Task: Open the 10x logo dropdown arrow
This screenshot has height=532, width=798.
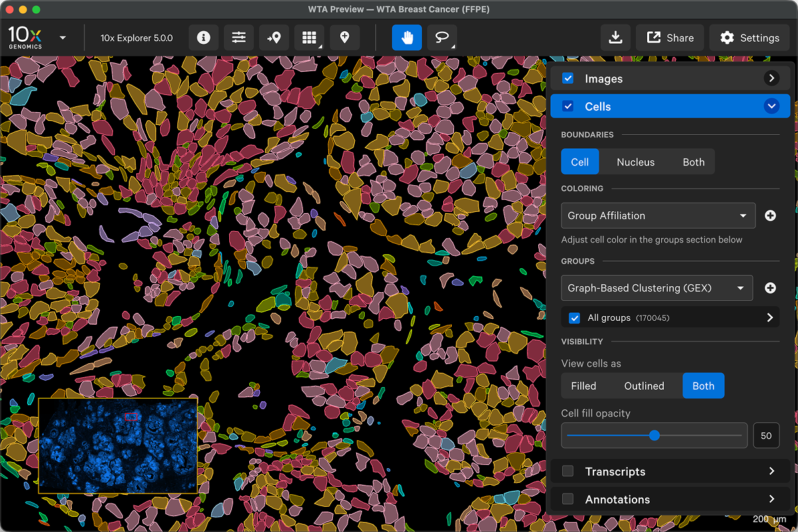Action: click(62, 38)
